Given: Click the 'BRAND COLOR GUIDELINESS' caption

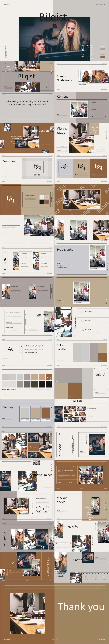Looking at the screenshot, I should (x=9, y=390).
